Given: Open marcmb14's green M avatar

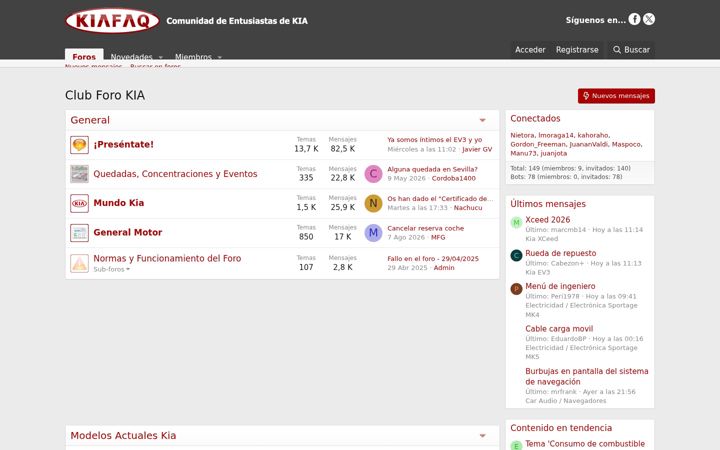Looking at the screenshot, I should (516, 223).
